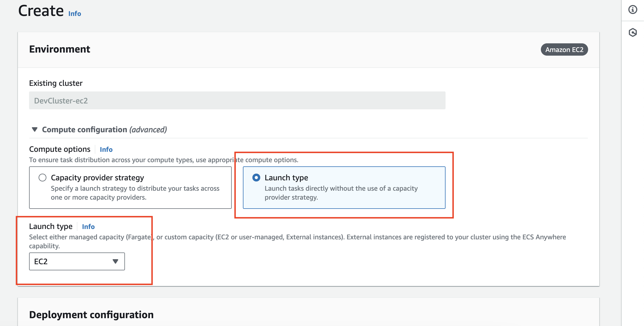This screenshot has height=326, width=644.
Task: Open Info link beside Compute options
Action: click(x=106, y=150)
